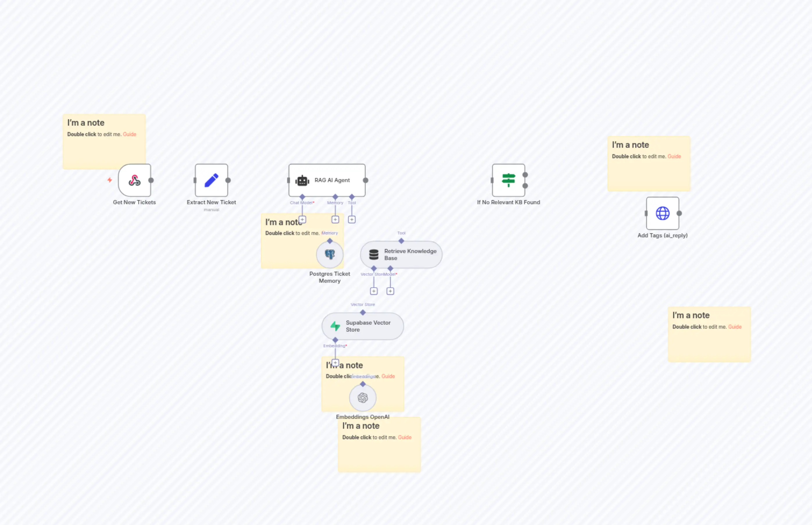Viewport: 812px width, 525px height.
Task: Open the RAG AI Agent robot node
Action: (327, 180)
